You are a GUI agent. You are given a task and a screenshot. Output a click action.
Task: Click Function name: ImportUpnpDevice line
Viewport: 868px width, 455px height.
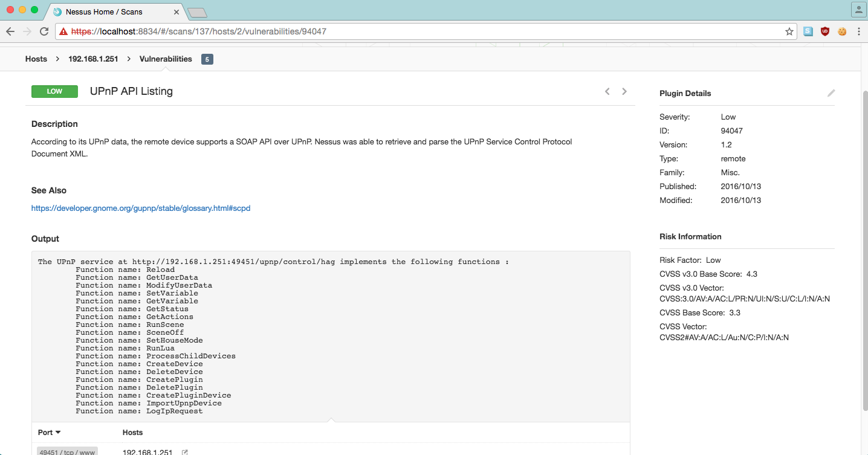(x=149, y=403)
